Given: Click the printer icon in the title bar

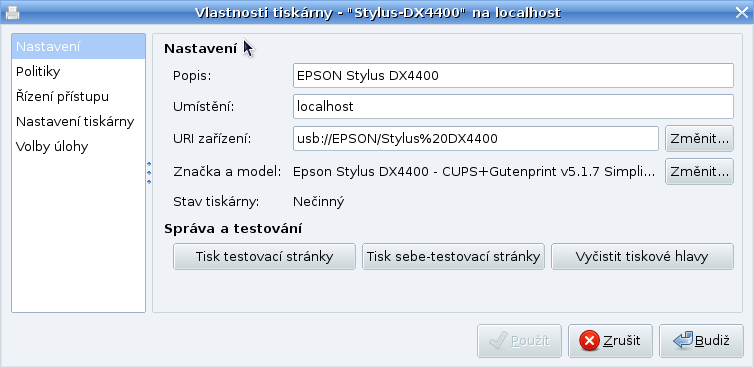Looking at the screenshot, I should pyautogui.click(x=12, y=13).
